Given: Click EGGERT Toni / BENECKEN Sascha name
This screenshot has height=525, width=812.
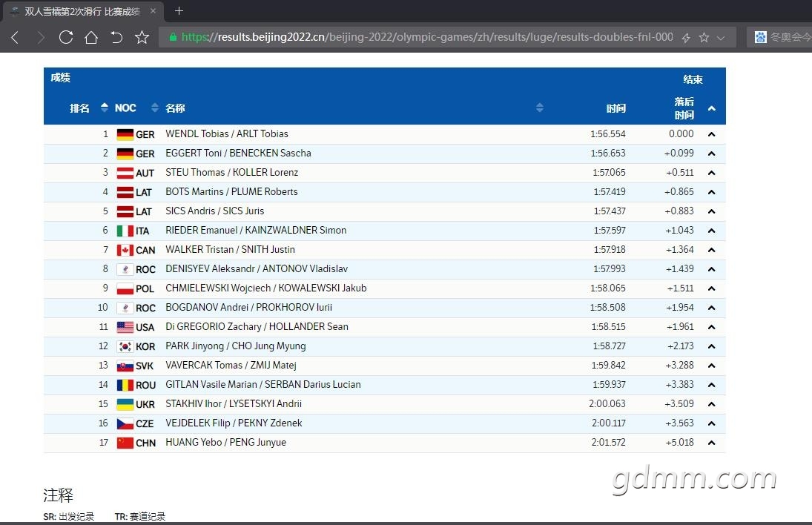Looking at the screenshot, I should [238, 153].
